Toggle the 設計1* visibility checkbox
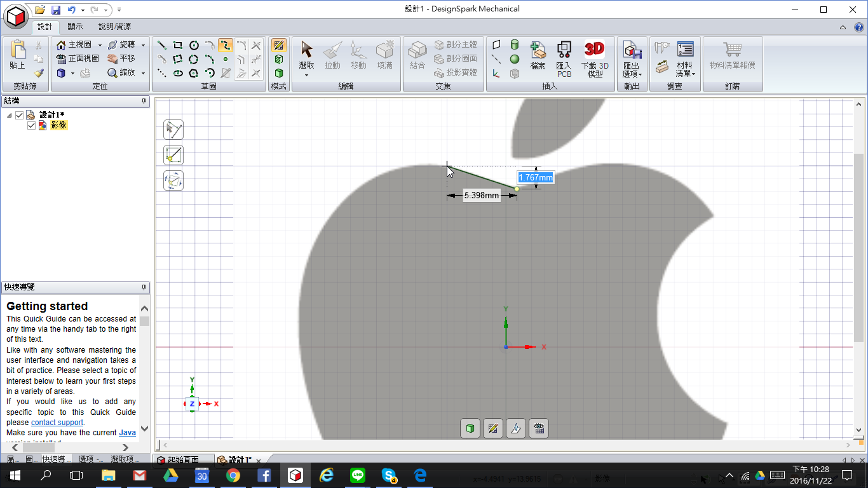Image resolution: width=868 pixels, height=488 pixels. coord(19,115)
